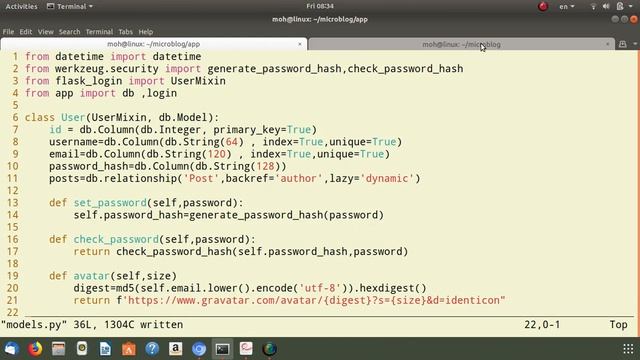Viewport: 640px width, 360px height.
Task: Click 'hexdigest()' on line 20
Action: point(393,288)
